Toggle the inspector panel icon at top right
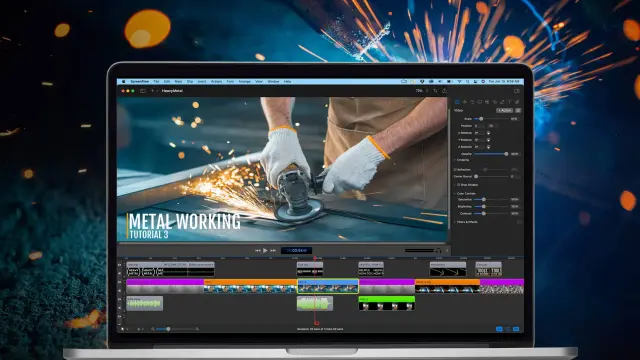 click(x=517, y=91)
